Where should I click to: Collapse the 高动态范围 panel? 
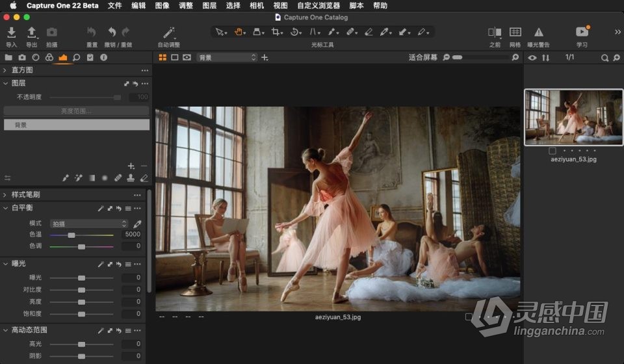[6, 330]
